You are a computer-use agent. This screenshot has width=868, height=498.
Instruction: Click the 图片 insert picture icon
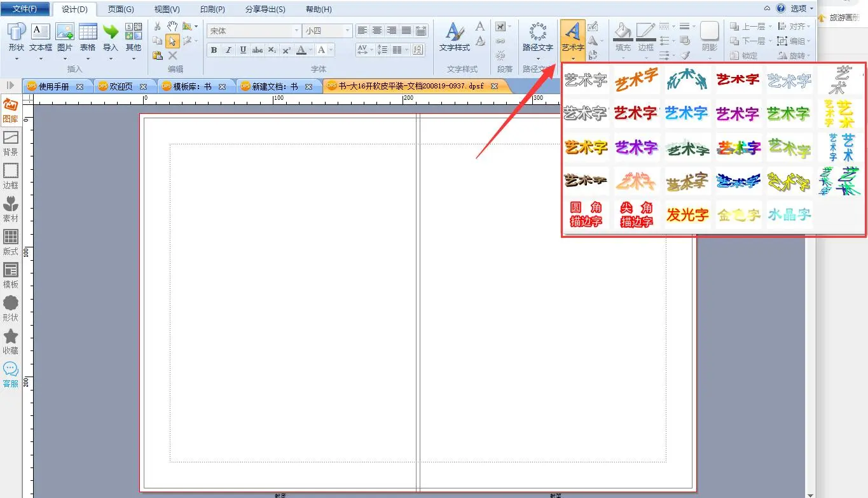point(65,37)
